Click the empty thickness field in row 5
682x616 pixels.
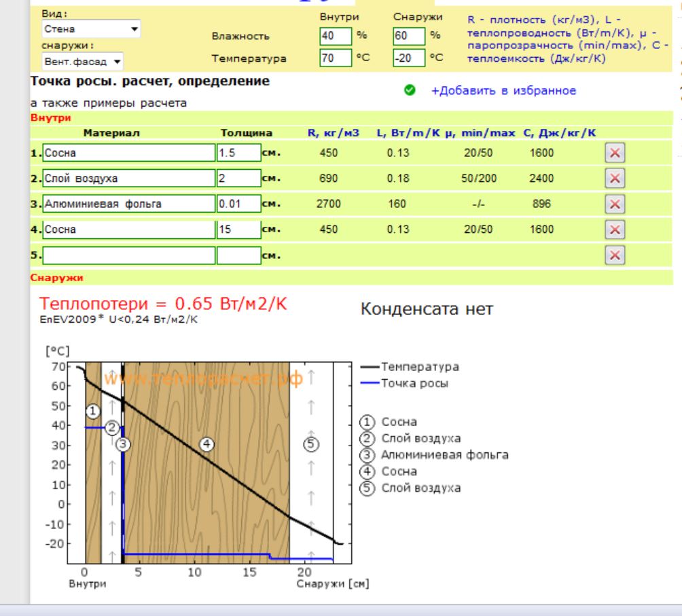click(238, 255)
